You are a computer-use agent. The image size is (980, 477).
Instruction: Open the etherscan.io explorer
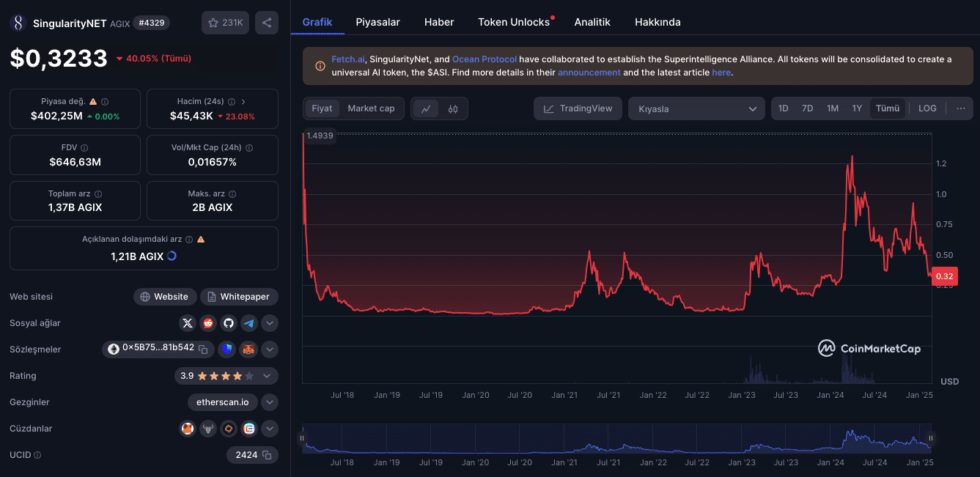tap(222, 402)
